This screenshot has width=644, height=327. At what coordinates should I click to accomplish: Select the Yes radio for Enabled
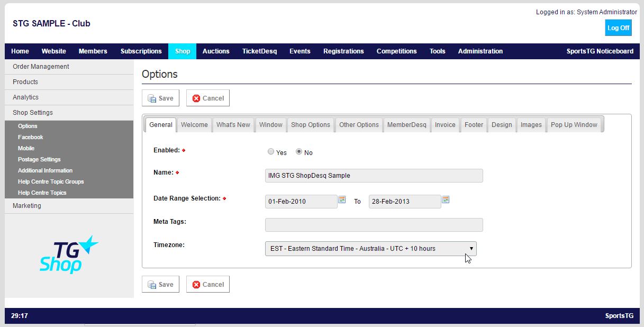(271, 152)
